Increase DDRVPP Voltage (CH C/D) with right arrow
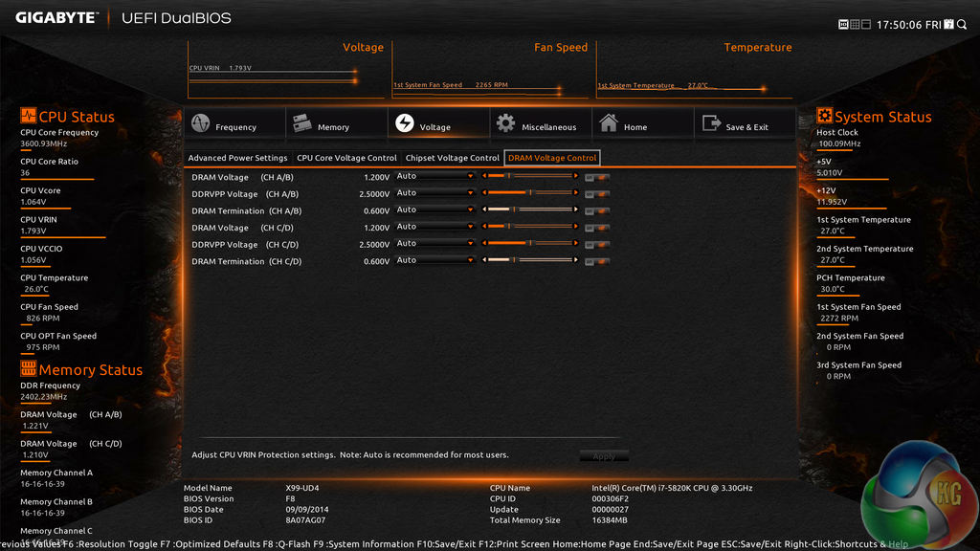 click(x=575, y=244)
